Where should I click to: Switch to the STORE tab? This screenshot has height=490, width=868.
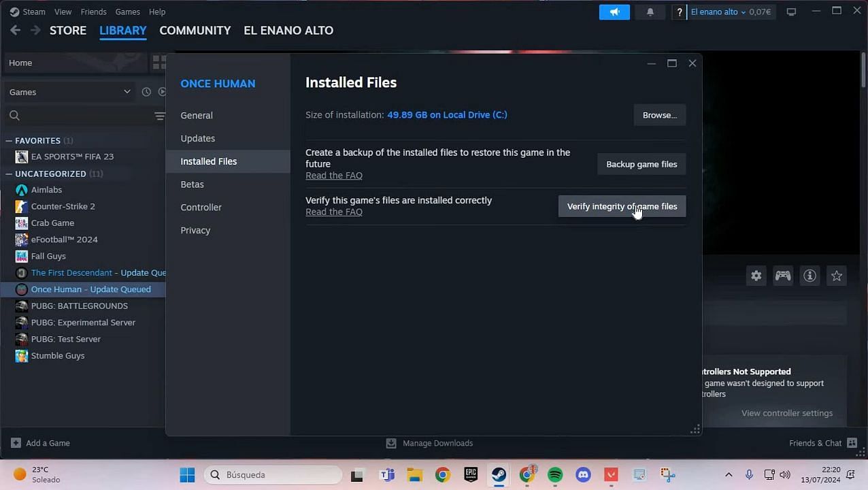[x=68, y=30]
